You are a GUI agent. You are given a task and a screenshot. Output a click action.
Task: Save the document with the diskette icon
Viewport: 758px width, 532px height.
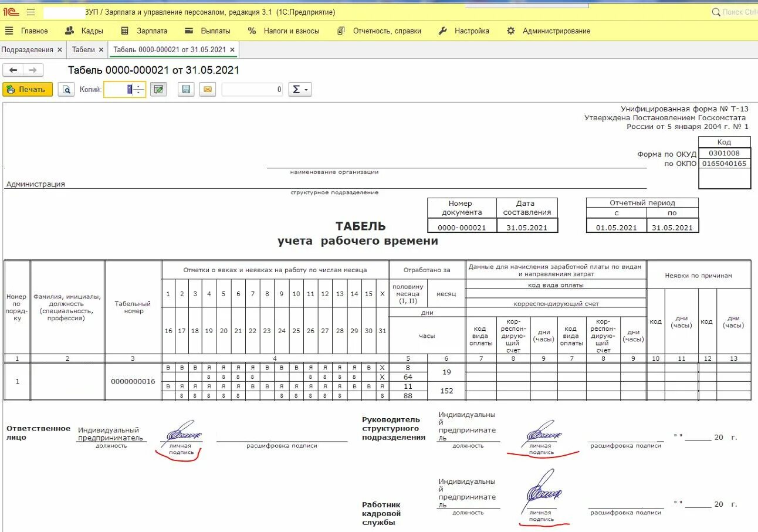[x=186, y=90]
